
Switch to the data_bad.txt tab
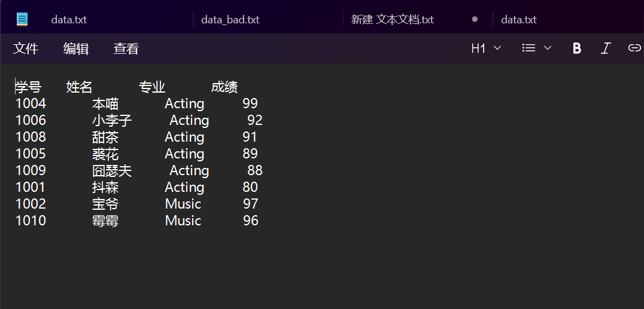point(230,20)
